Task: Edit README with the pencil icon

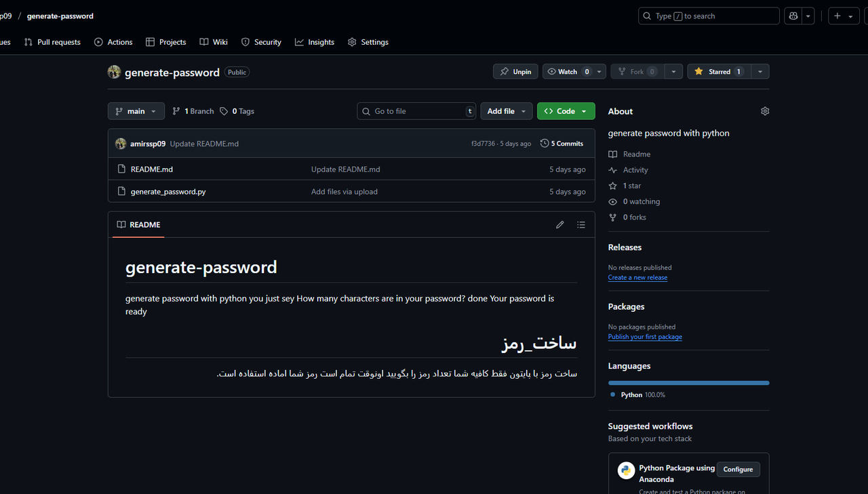Action: [x=560, y=225]
